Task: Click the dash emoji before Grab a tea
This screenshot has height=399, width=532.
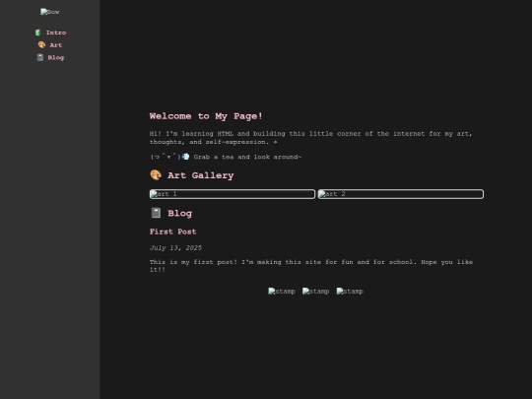Action: pyautogui.click(x=185, y=157)
